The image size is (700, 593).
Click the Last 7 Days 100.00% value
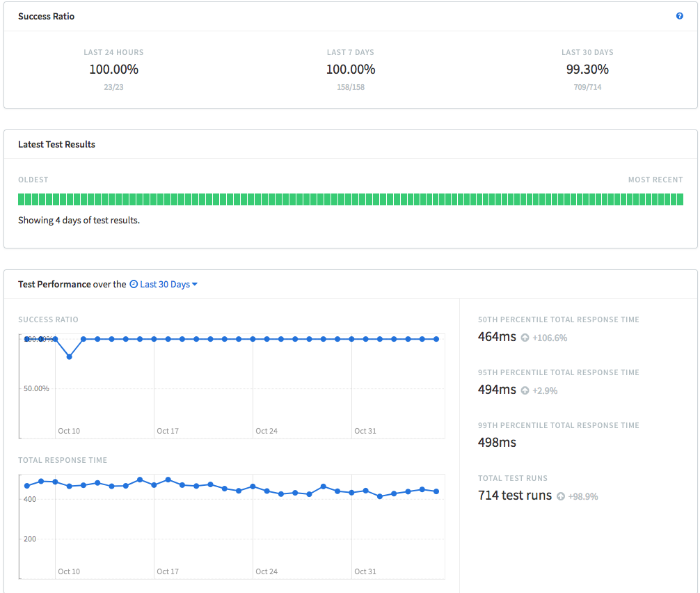tap(351, 70)
